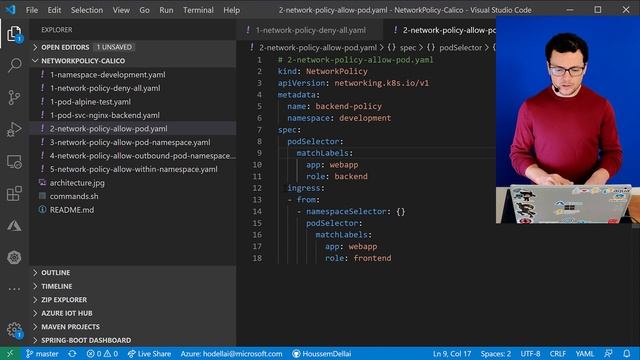
Task: Open the Manage settings gear
Action: [14, 329]
